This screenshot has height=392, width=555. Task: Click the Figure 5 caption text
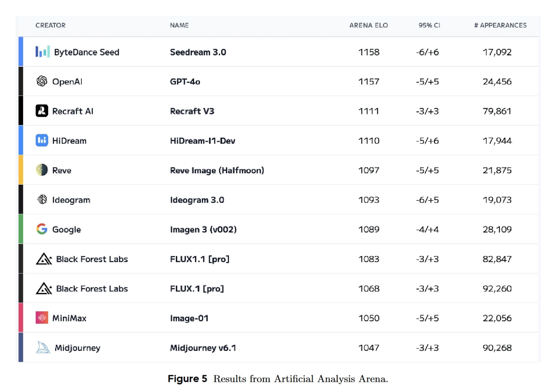click(277, 379)
